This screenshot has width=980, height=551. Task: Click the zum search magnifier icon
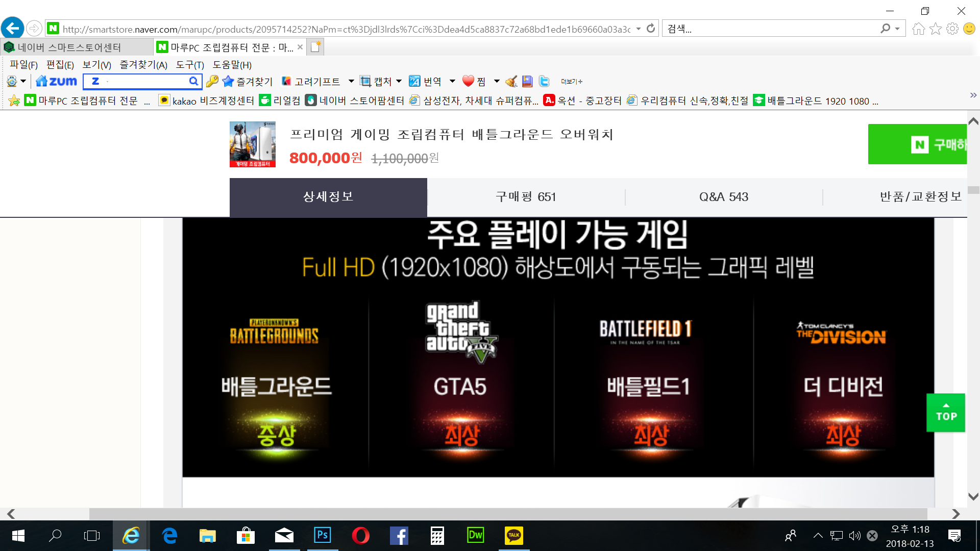[x=193, y=81]
